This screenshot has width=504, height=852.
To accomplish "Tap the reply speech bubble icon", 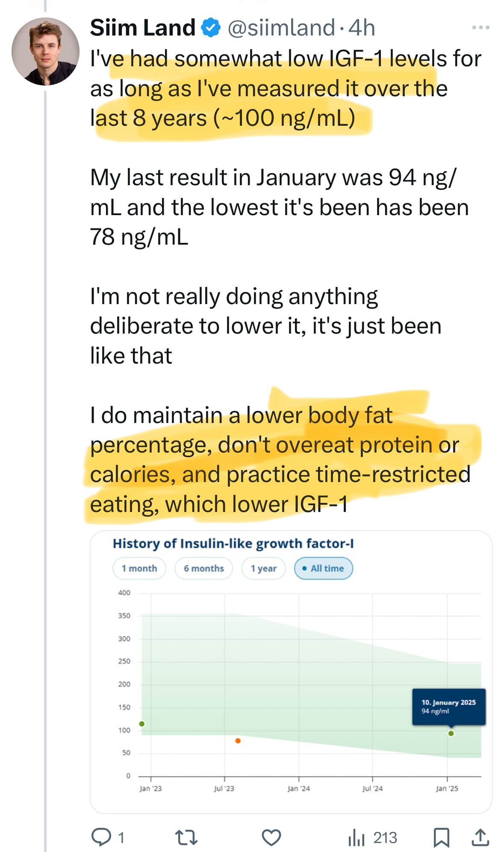I will 101,837.
